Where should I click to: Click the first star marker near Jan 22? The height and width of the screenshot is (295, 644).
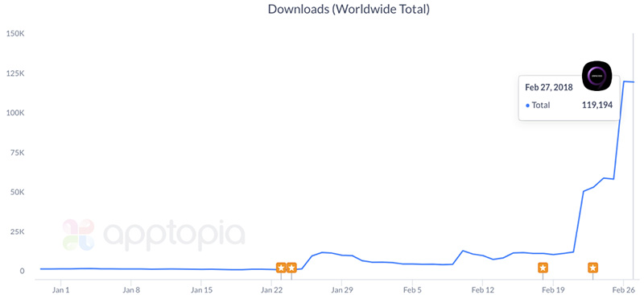(x=281, y=268)
